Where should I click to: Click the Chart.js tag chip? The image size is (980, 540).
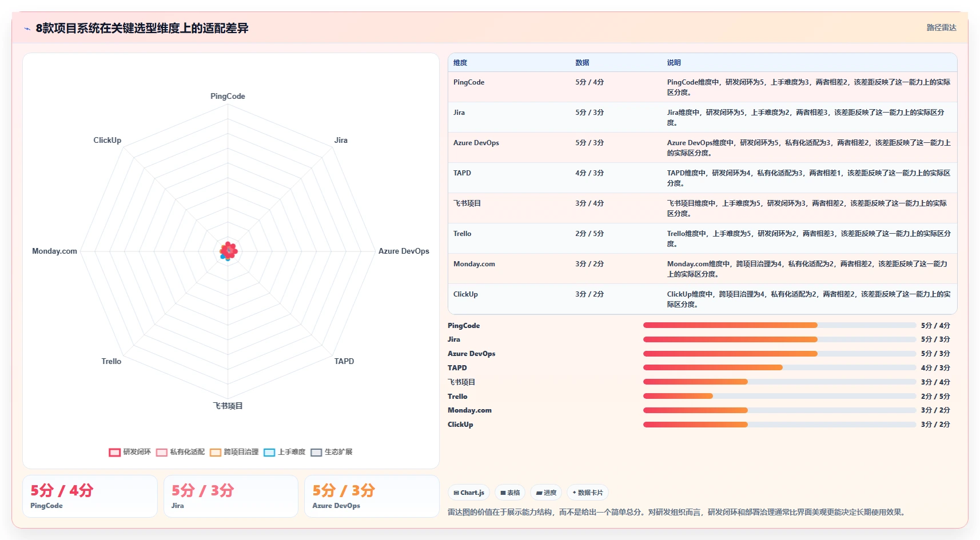click(x=469, y=493)
